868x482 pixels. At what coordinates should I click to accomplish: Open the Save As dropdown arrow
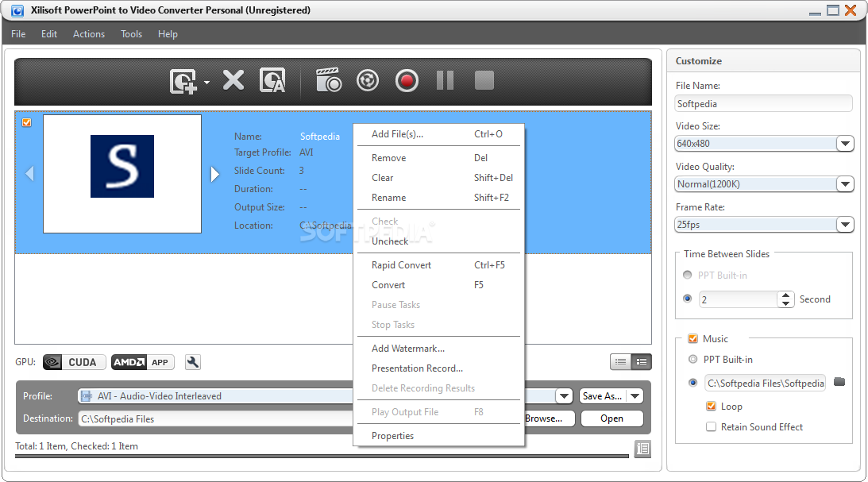point(635,396)
